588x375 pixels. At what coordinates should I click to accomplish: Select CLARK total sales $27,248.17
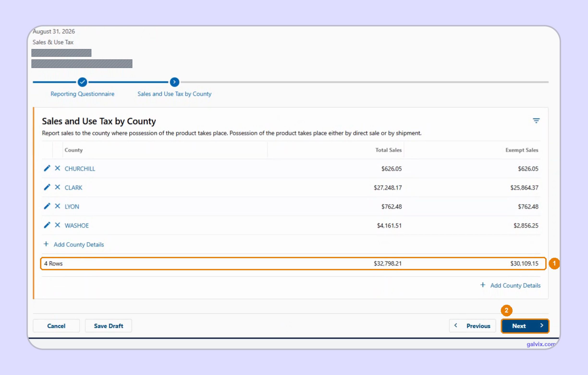[388, 188]
